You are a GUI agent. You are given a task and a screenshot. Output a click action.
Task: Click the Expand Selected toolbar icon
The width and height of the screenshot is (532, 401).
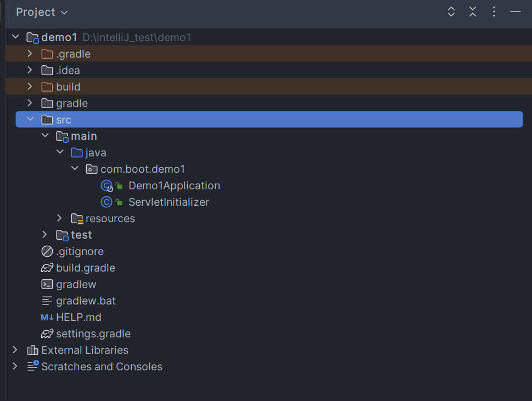[451, 12]
